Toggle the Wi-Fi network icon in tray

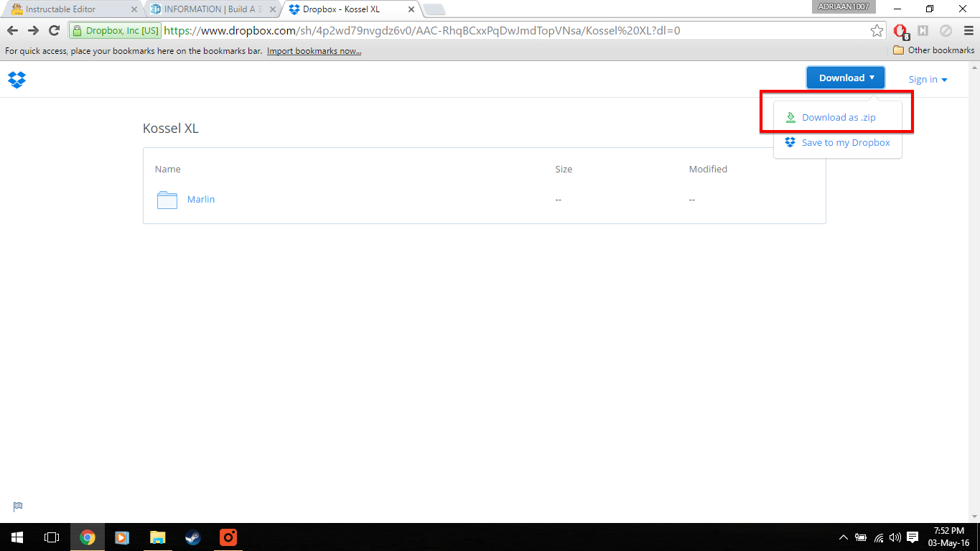877,537
